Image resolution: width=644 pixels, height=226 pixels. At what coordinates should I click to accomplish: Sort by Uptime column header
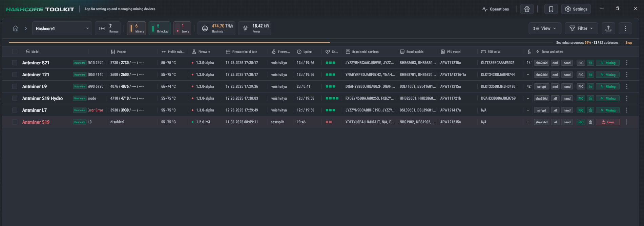(305, 52)
